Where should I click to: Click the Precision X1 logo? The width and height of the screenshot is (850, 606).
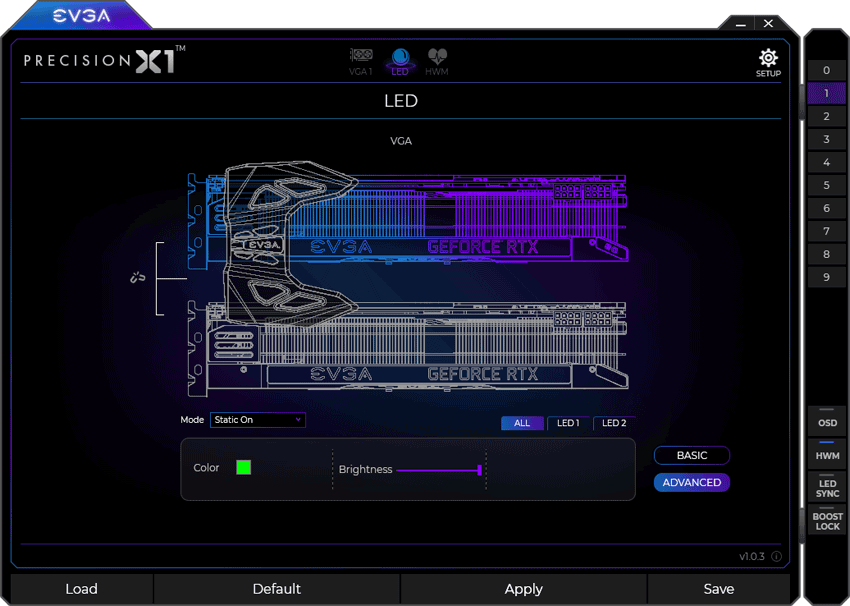105,60
